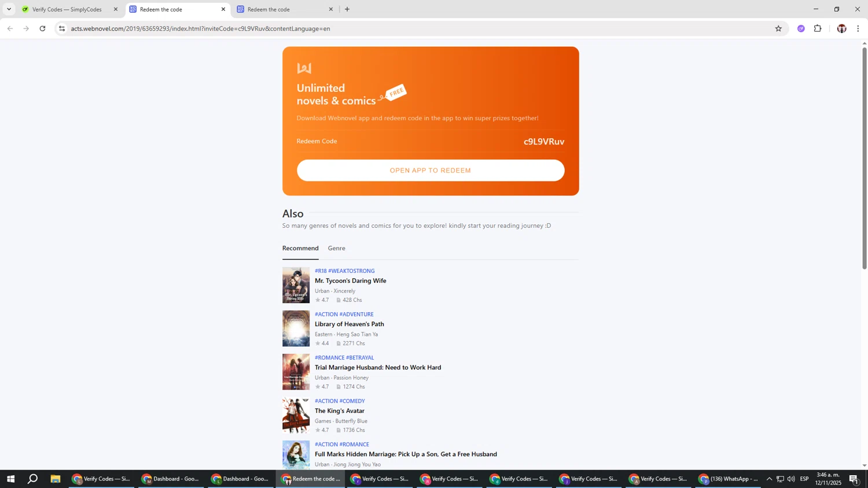Screen dimensions: 868x488
Task: Click the FREE tag icon
Action: click(393, 93)
